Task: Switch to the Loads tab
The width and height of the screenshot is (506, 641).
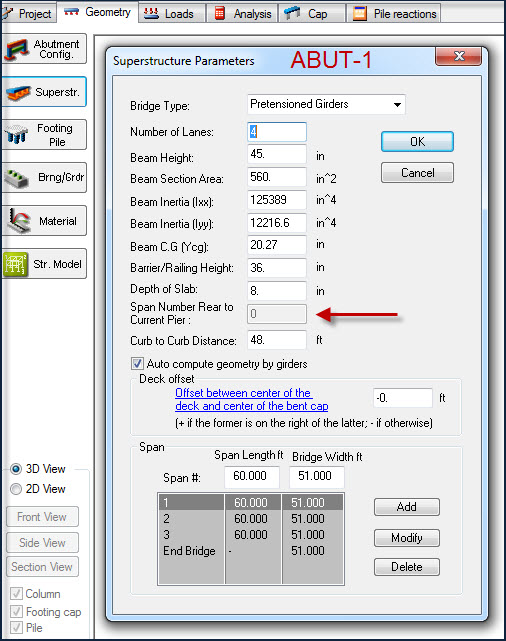Action: pyautogui.click(x=172, y=13)
